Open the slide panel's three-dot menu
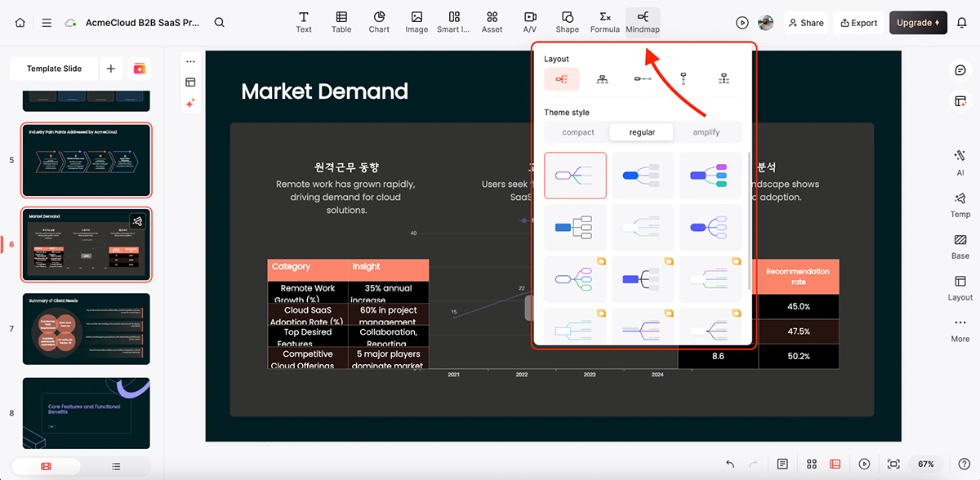The width and height of the screenshot is (980, 480). tap(190, 61)
